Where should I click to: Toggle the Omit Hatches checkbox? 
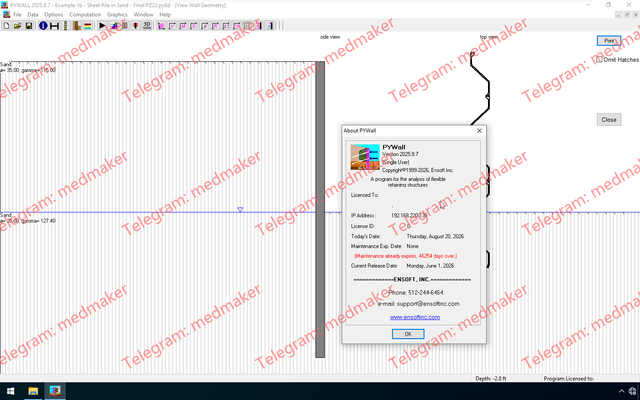tap(599, 60)
